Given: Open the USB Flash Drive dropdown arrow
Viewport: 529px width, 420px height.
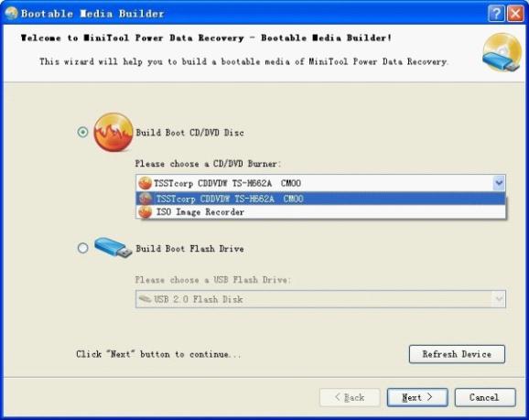Looking at the screenshot, I should [x=499, y=299].
